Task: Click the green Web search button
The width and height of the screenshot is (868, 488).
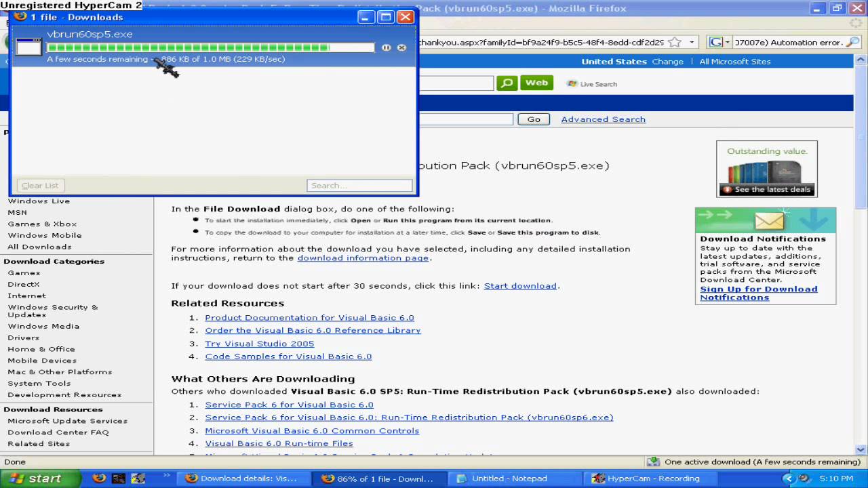Action: (536, 83)
